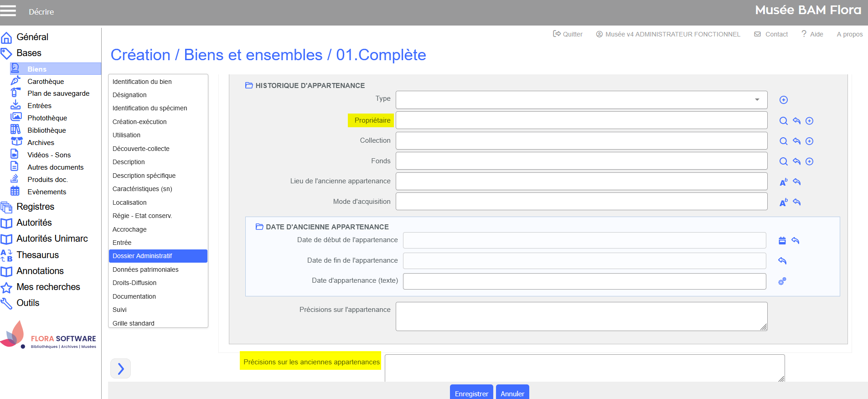Expand the panel with the chevron button

120,368
